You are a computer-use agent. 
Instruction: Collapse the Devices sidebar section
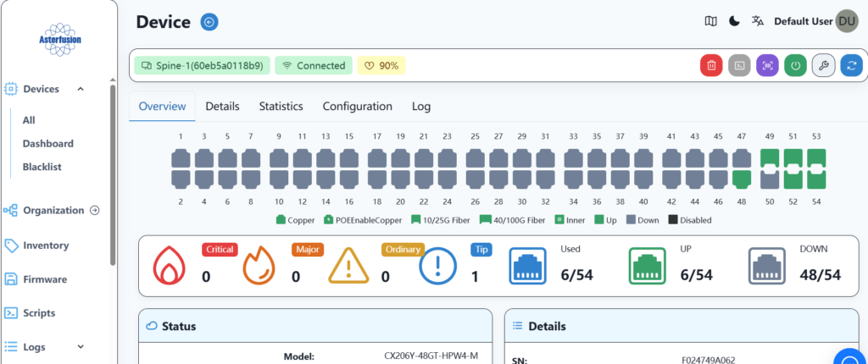(x=81, y=89)
